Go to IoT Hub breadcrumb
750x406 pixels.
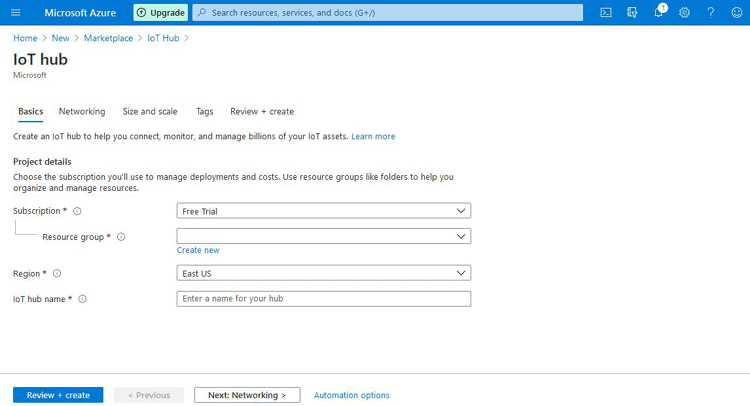(163, 38)
